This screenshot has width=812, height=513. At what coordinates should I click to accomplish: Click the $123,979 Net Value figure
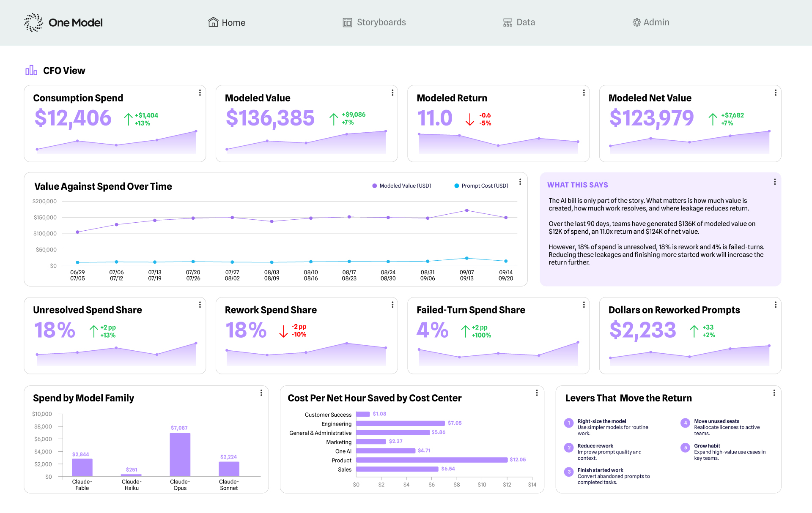point(652,118)
